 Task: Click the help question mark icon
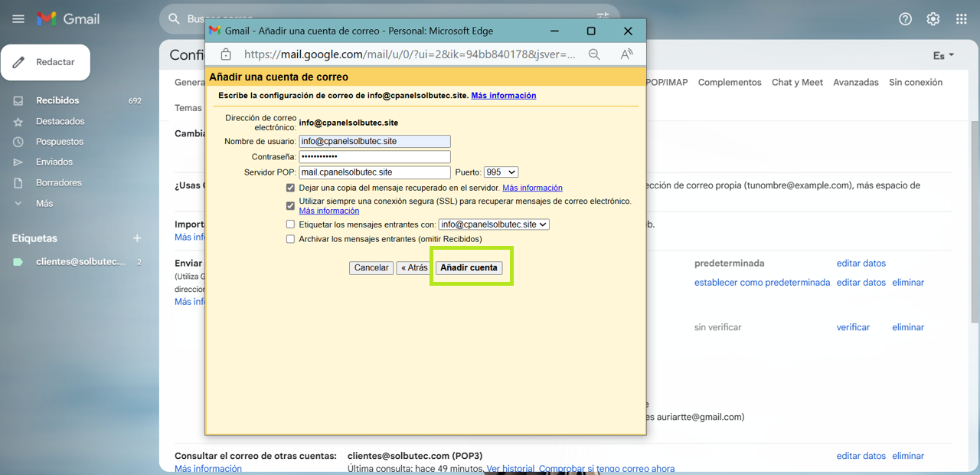(x=905, y=19)
